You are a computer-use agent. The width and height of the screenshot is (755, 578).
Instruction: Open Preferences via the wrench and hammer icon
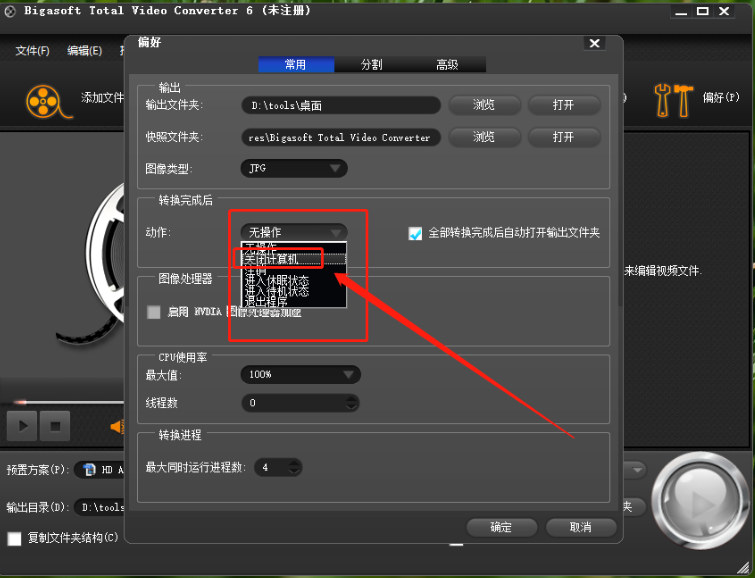pyautogui.click(x=673, y=100)
